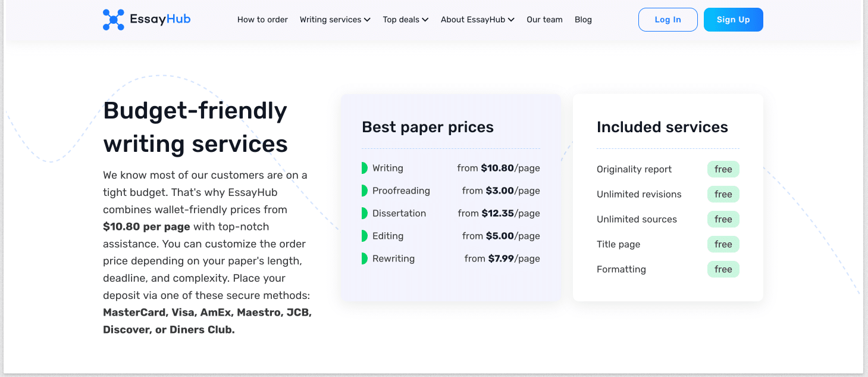The image size is (868, 377).
Task: Click the green bullet beside Rewriting
Action: pos(364,258)
